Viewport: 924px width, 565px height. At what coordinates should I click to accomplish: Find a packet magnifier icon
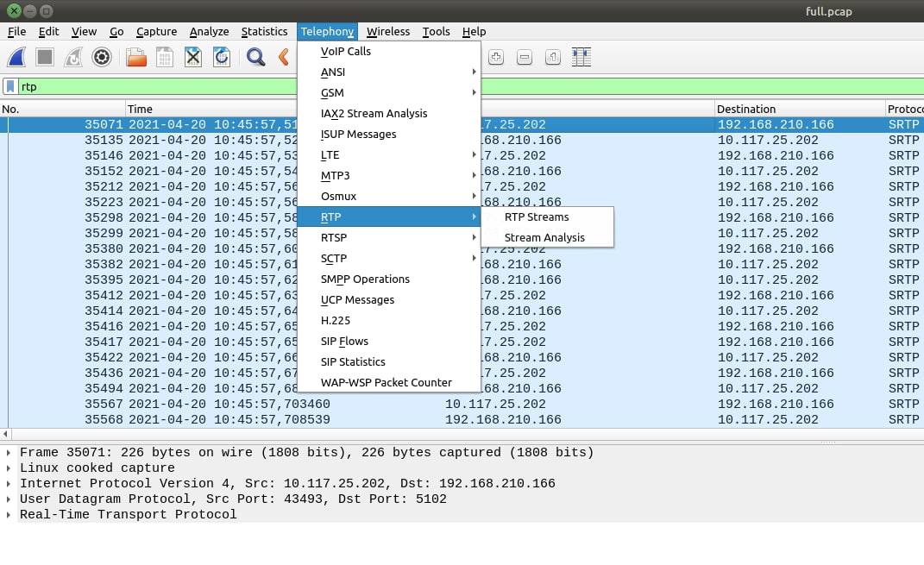coord(255,57)
